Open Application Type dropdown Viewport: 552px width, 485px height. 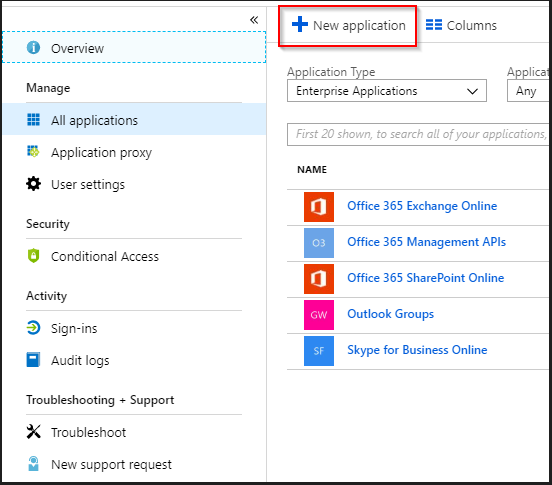click(x=387, y=91)
